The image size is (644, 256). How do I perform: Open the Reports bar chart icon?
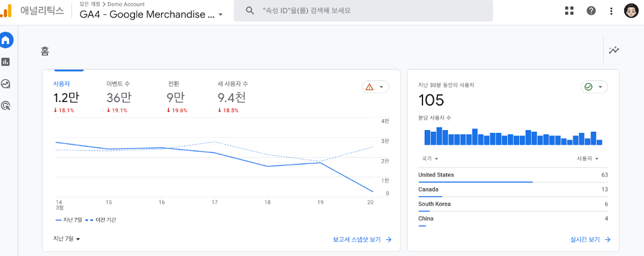point(6,62)
